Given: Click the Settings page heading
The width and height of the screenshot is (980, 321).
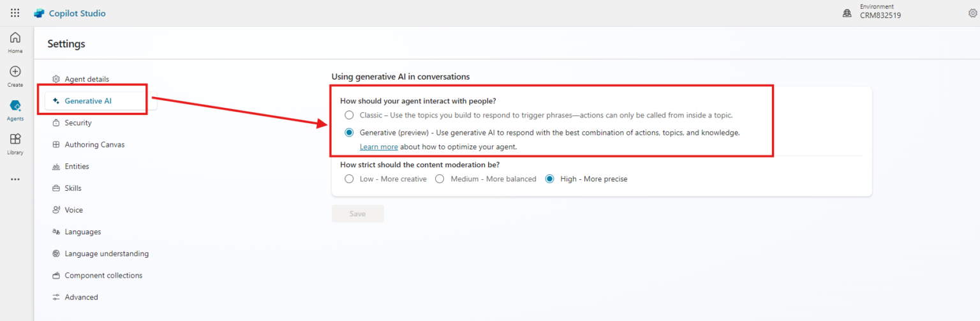Looking at the screenshot, I should 66,44.
